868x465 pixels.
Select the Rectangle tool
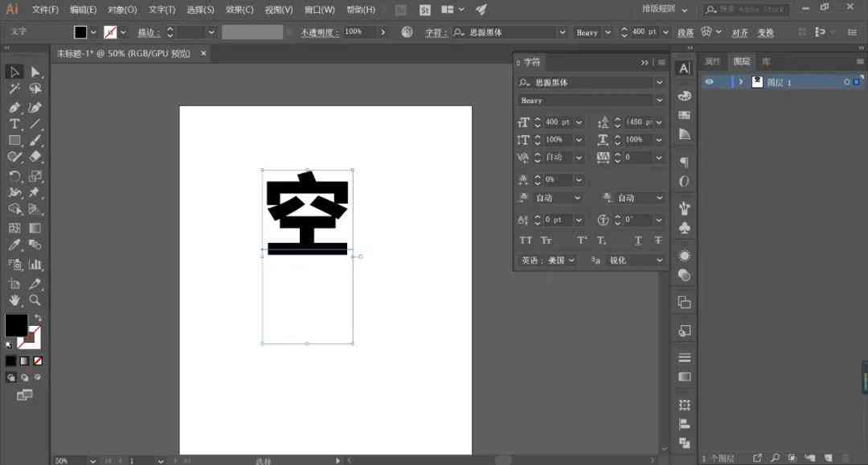(14, 141)
